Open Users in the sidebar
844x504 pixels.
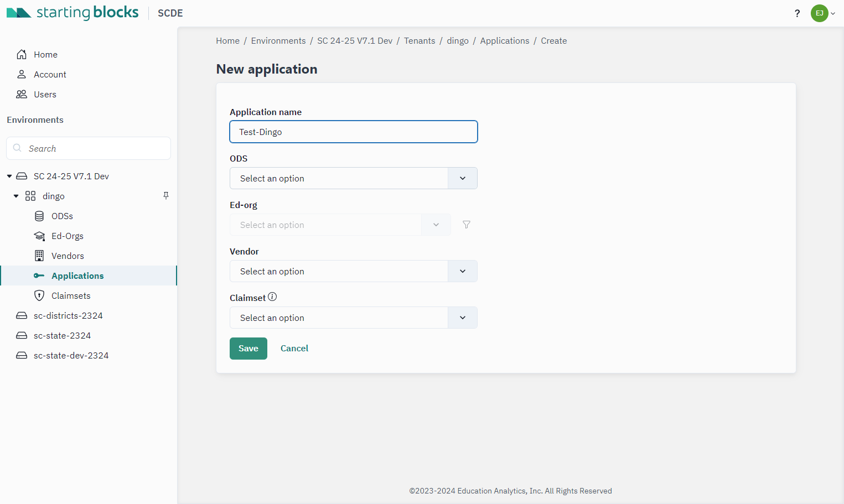tap(45, 94)
